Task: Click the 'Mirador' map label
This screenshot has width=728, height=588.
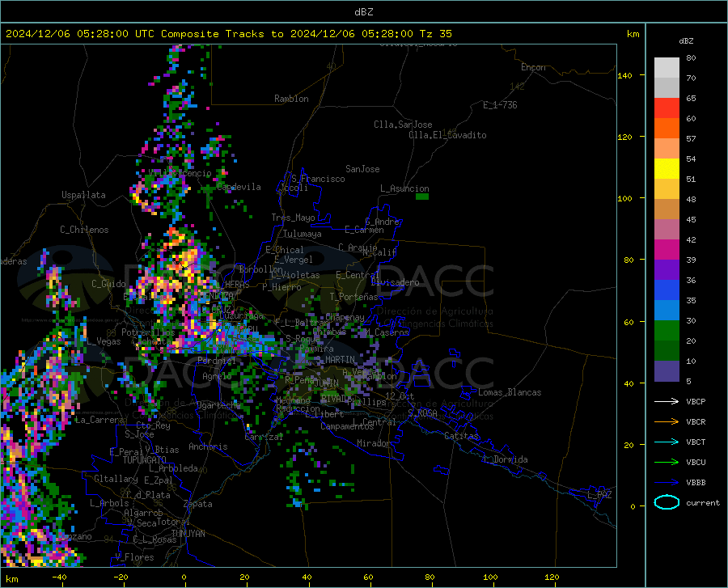Action: (x=373, y=443)
